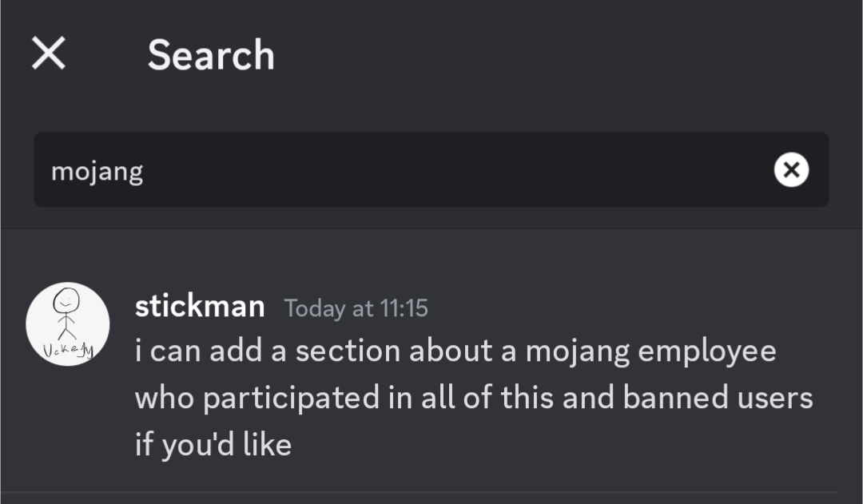Click the word "mojang" in the search box
The width and height of the screenshot is (863, 504).
pos(97,171)
